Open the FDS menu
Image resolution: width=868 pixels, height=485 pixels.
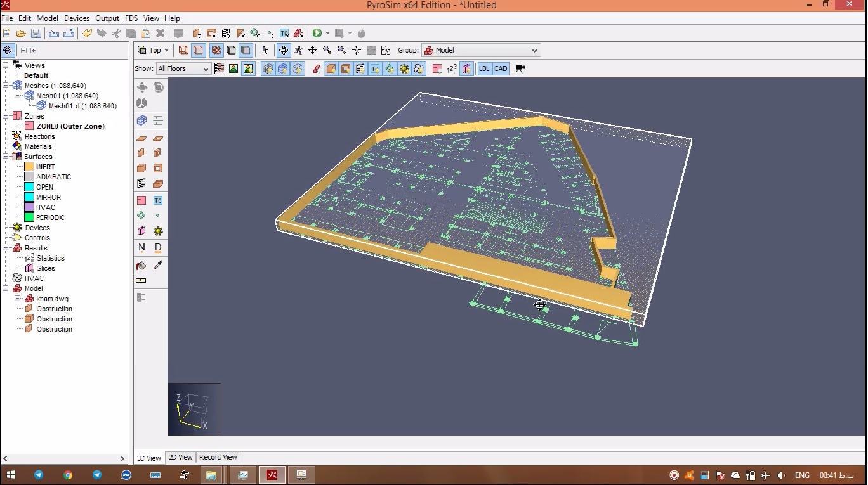click(131, 18)
